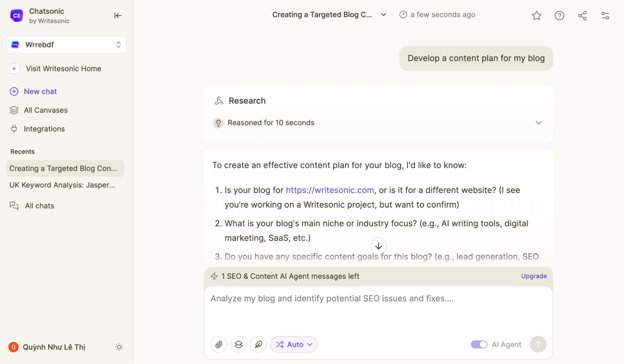Click the Research section icon

[219, 101]
